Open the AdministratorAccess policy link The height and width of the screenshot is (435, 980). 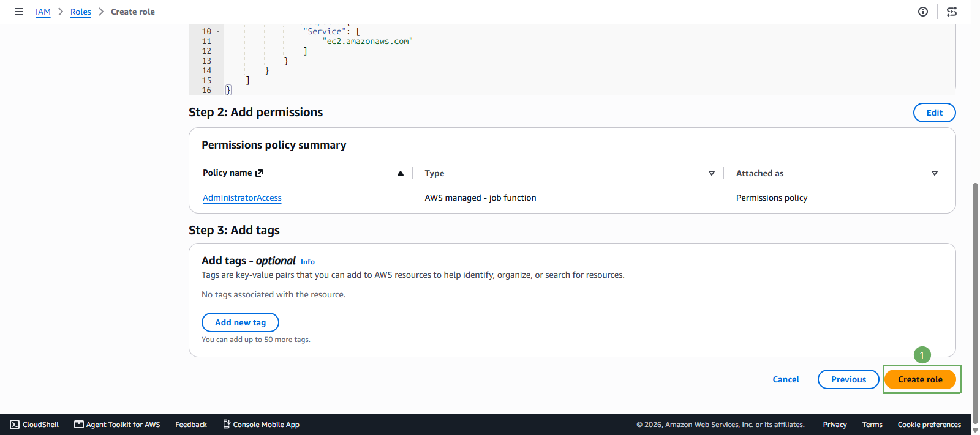[242, 198]
